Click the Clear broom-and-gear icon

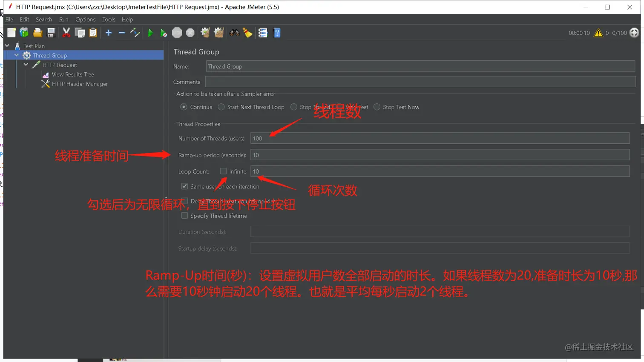click(205, 33)
